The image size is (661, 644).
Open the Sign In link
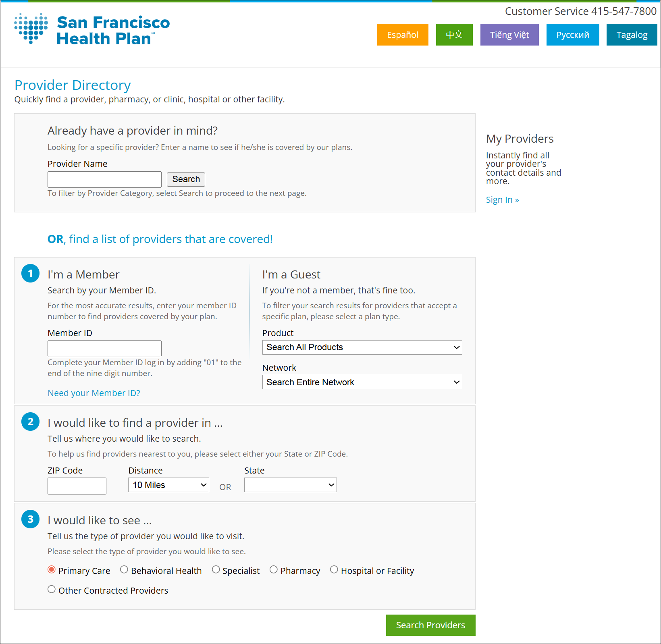pyautogui.click(x=502, y=200)
